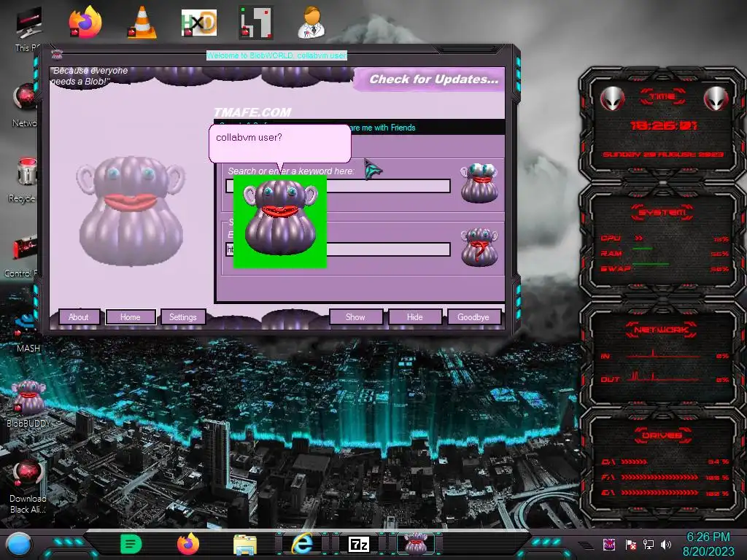Click the DRIVES widget header
The height and width of the screenshot is (560, 747).
pyautogui.click(x=662, y=435)
